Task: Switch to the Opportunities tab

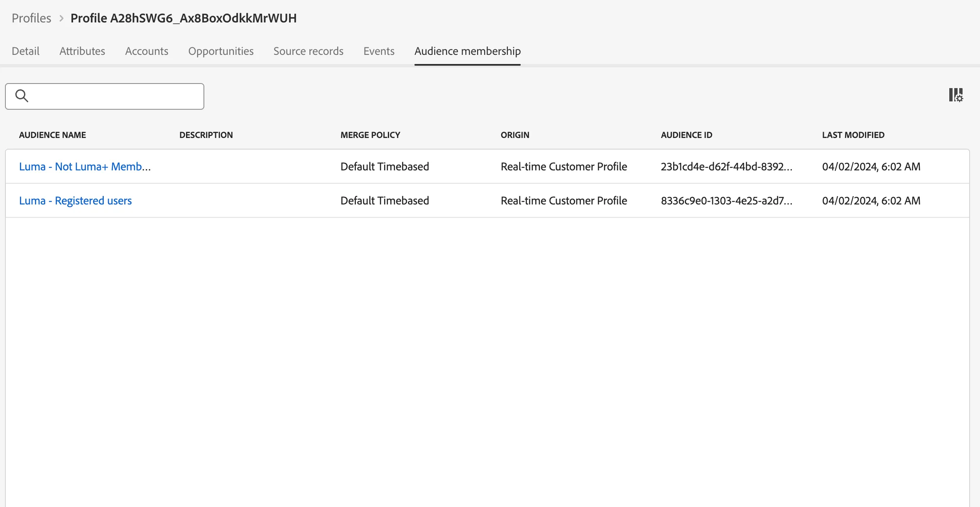Action: pos(221,51)
